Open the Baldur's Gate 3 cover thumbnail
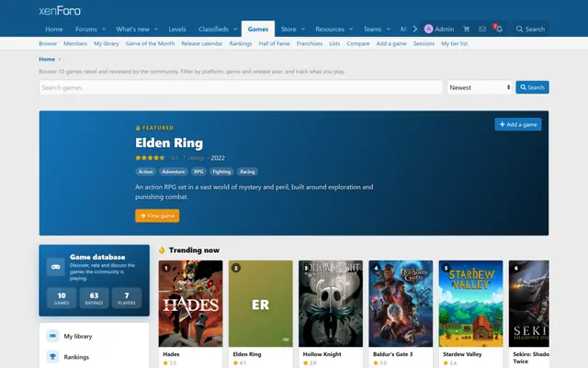The image size is (588, 368). tap(401, 304)
